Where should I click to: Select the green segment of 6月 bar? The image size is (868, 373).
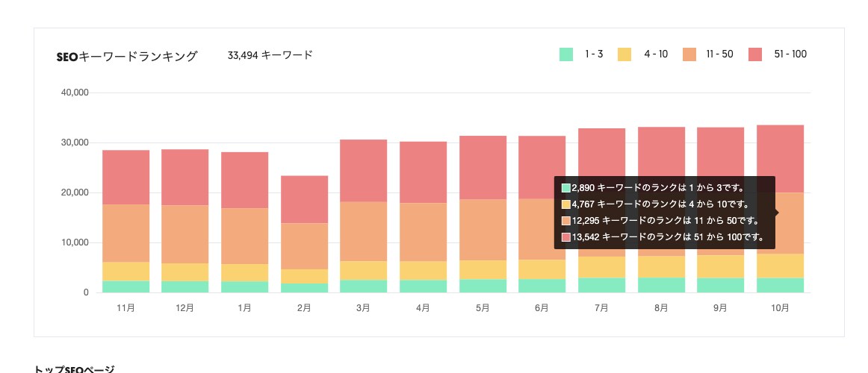pos(542,286)
